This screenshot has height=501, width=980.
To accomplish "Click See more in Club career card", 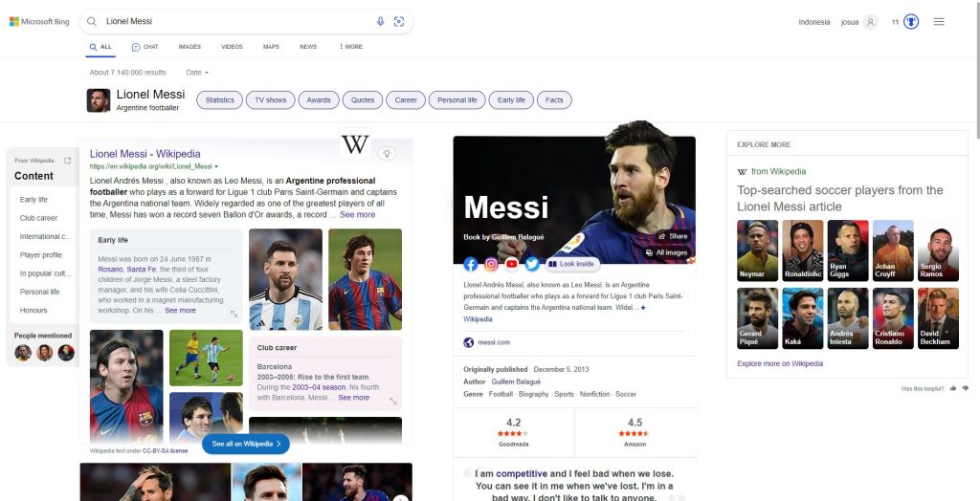I will (354, 398).
